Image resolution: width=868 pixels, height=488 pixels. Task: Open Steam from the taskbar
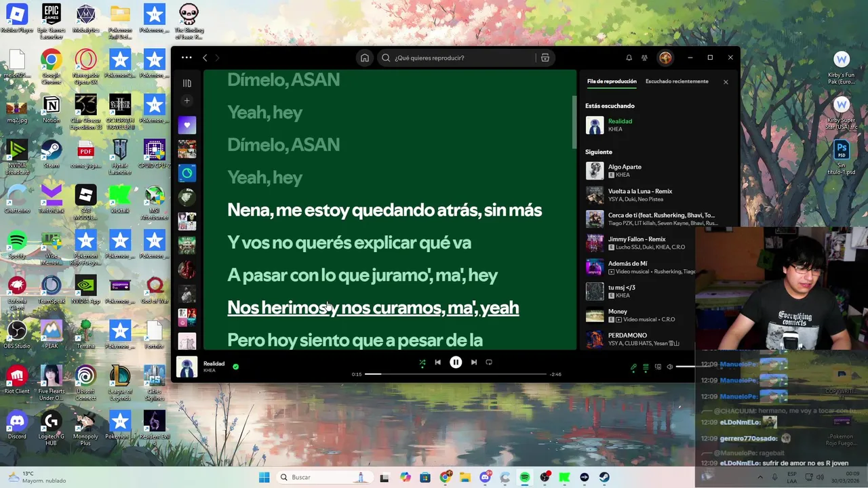(x=604, y=477)
